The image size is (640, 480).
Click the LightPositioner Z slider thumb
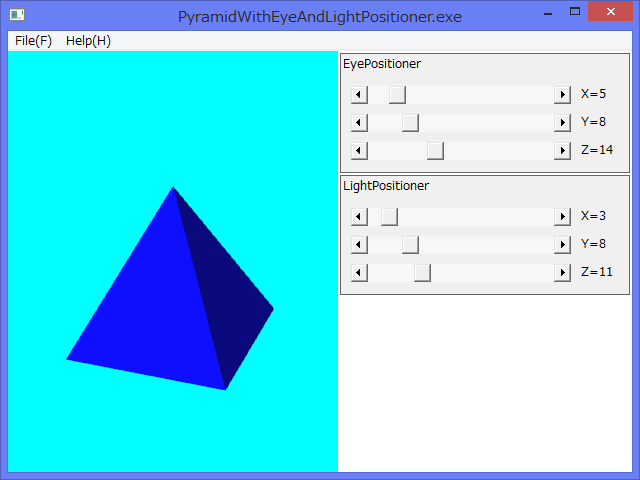(422, 273)
